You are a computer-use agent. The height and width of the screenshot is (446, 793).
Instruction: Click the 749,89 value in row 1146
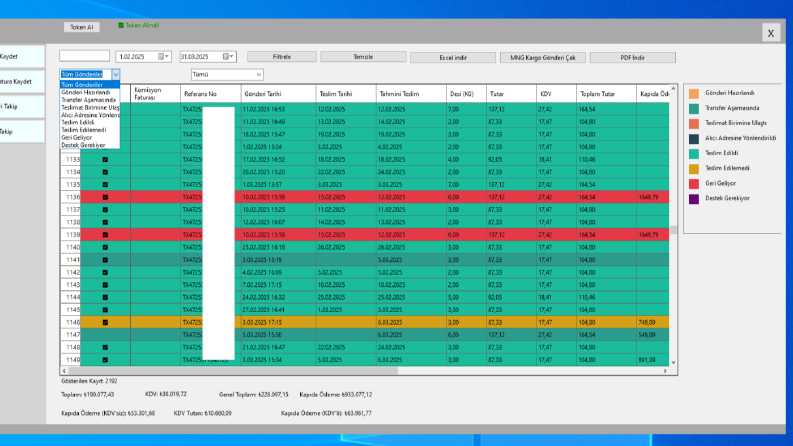pos(647,322)
